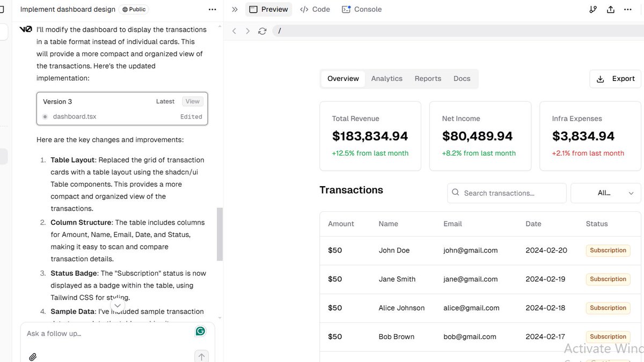Click the date 2024-02-19
The height and width of the screenshot is (362, 644).
[x=545, y=279]
